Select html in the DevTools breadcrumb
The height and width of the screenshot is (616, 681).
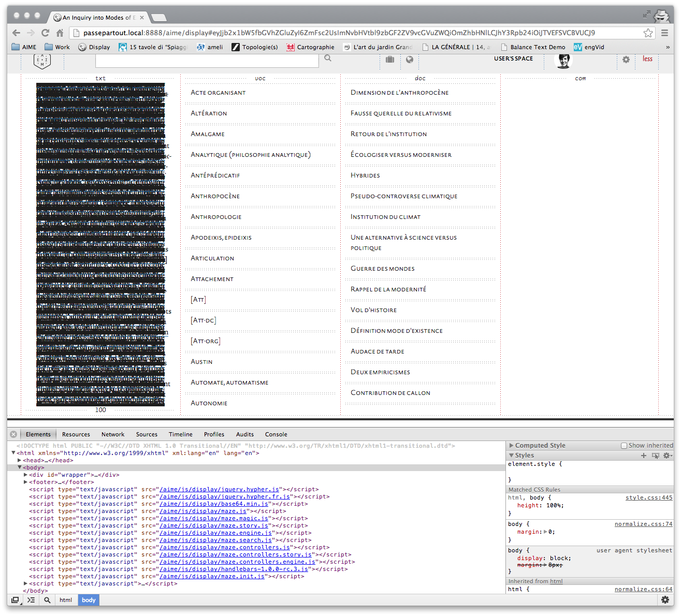(66, 600)
